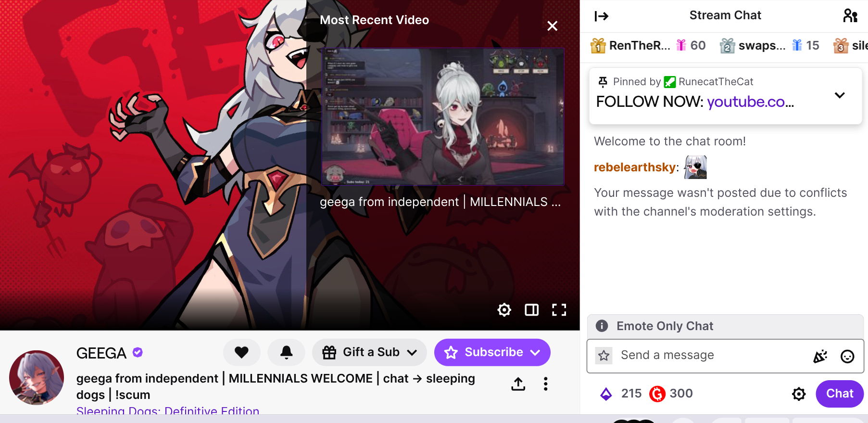Open the three-dot more options menu
Image resolution: width=868 pixels, height=423 pixels.
[545, 384]
